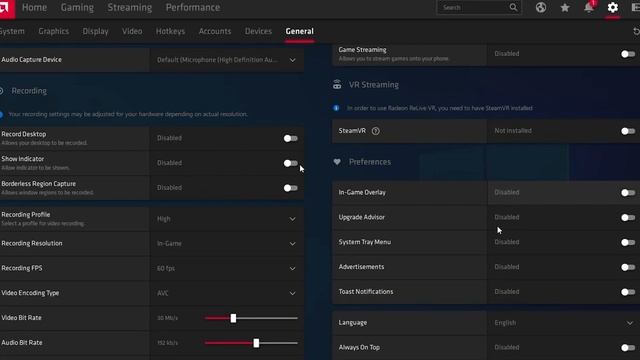Switch to Accounts settings tab

(x=215, y=31)
